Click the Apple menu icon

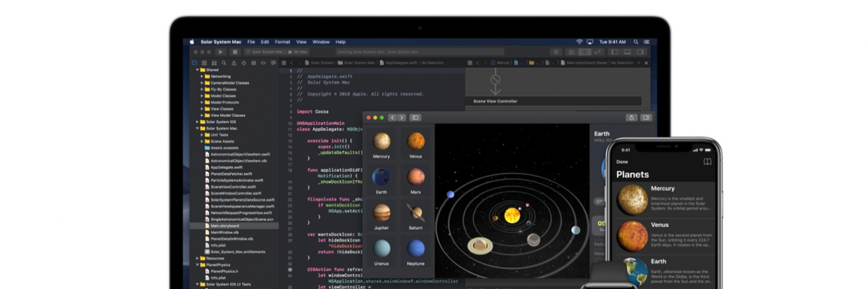(192, 42)
